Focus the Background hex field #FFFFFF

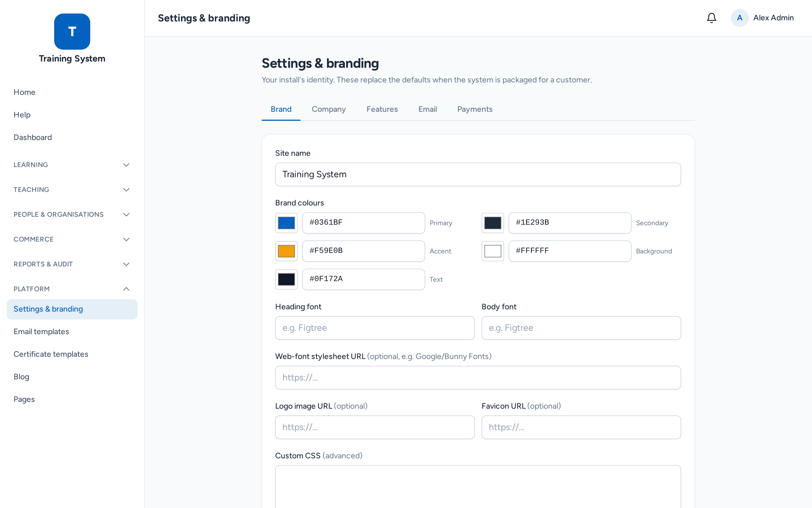(570, 251)
